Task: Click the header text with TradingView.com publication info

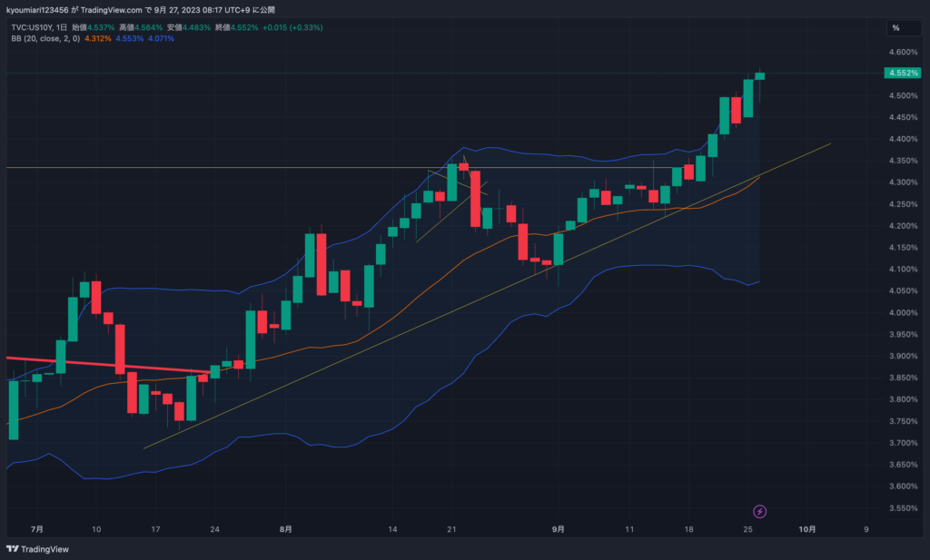Action: 140,10
